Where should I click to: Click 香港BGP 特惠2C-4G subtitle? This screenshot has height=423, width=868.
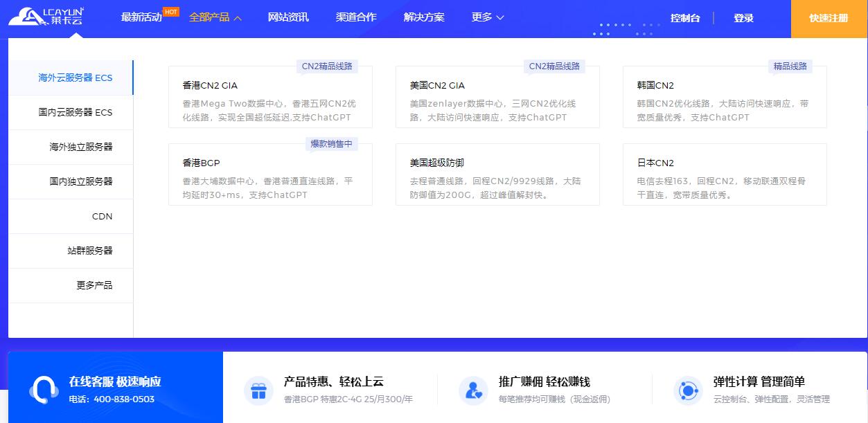(x=348, y=399)
